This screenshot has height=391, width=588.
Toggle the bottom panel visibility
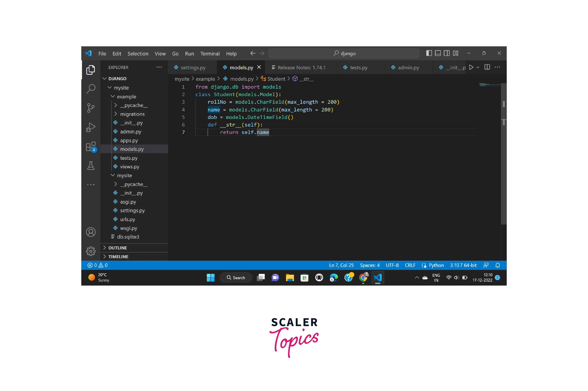tap(438, 53)
